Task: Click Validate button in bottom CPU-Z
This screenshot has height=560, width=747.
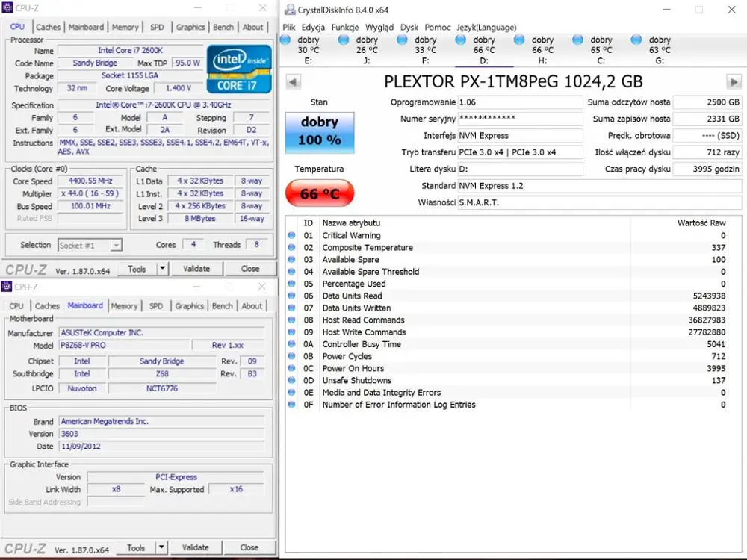Action: tap(195, 547)
